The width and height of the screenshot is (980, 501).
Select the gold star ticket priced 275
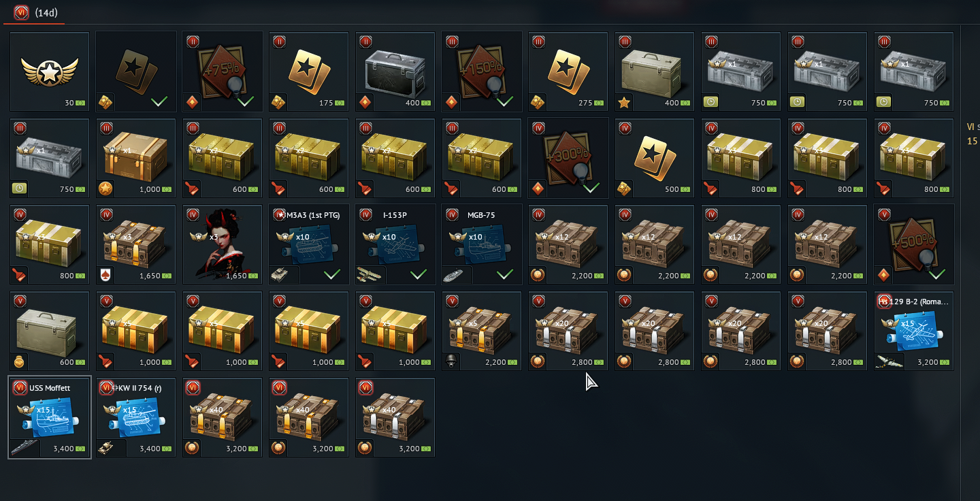568,71
